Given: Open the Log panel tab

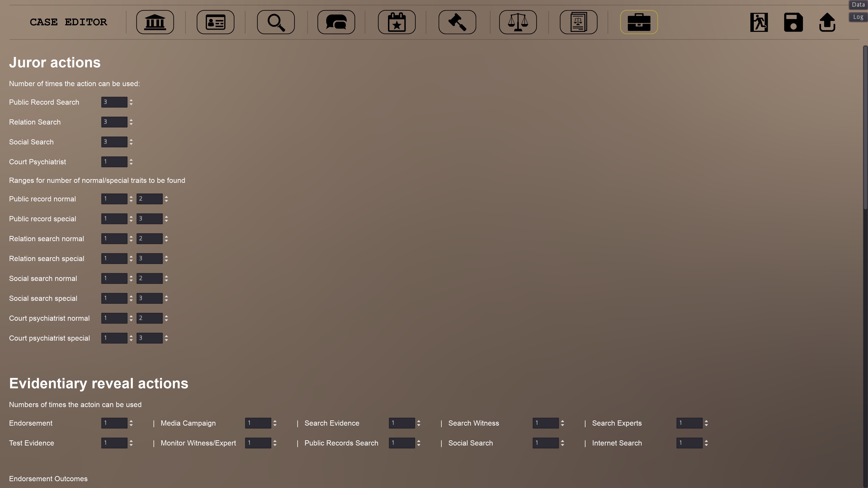Looking at the screenshot, I should [858, 17].
